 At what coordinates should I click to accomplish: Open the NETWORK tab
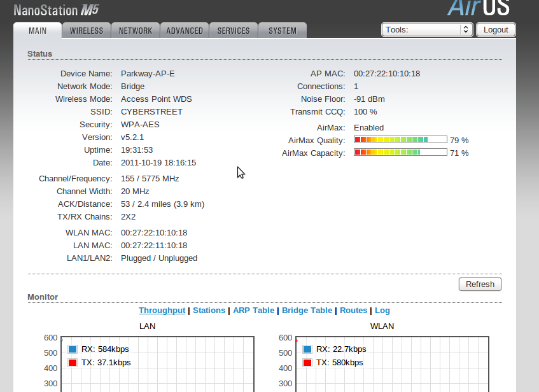click(x=136, y=31)
